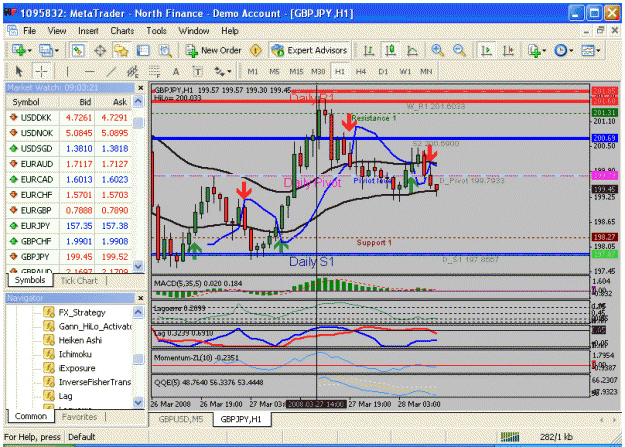Toggle the Navigator window button

point(121,51)
